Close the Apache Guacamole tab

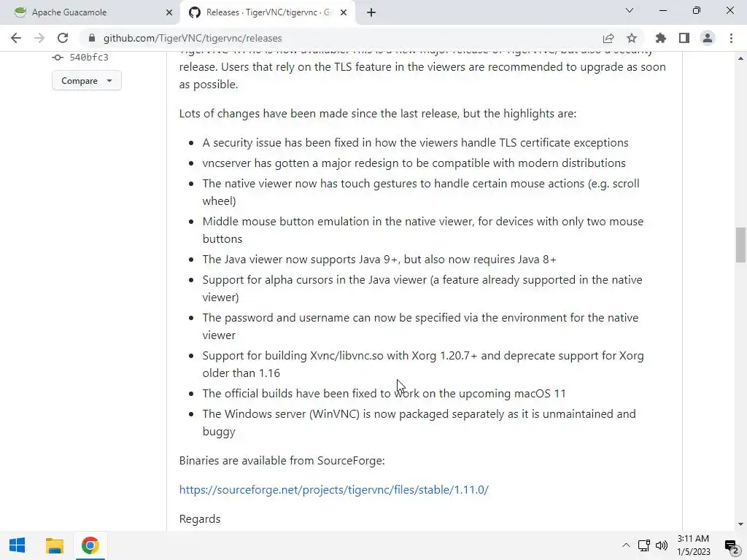click(169, 12)
